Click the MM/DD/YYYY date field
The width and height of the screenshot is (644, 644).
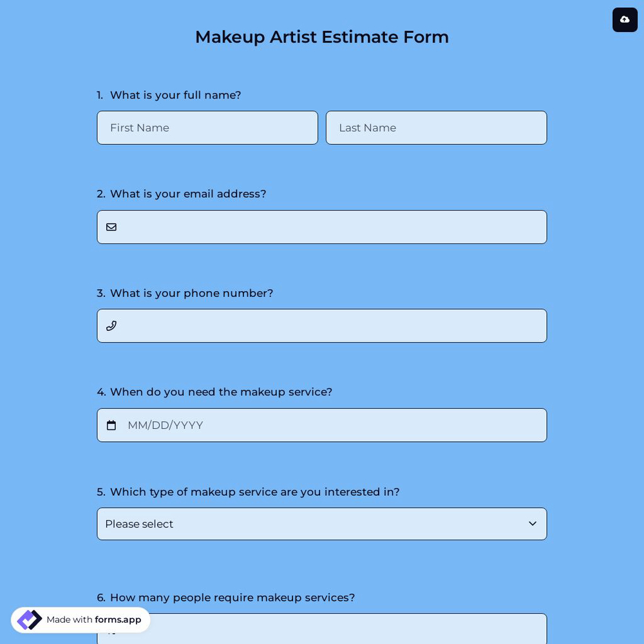258,425
